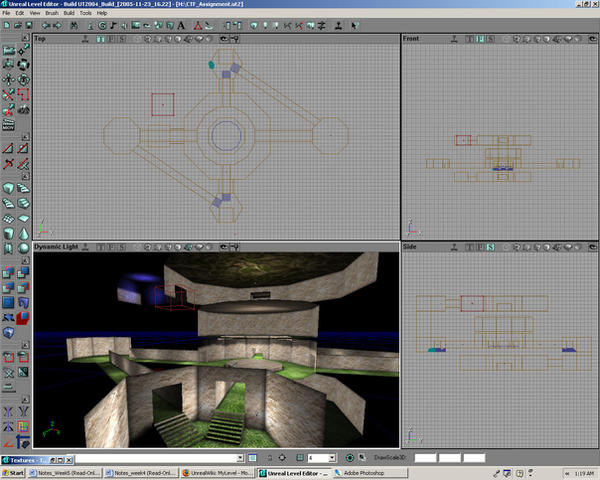The image size is (600, 480).
Task: Open the Matinee tool
Action: (8, 124)
